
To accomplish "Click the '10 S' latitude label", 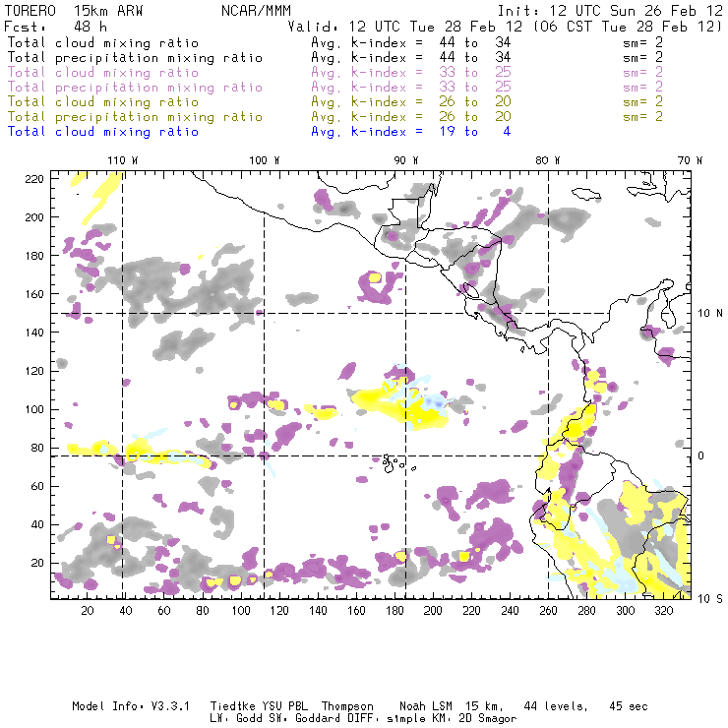I will (x=710, y=598).
